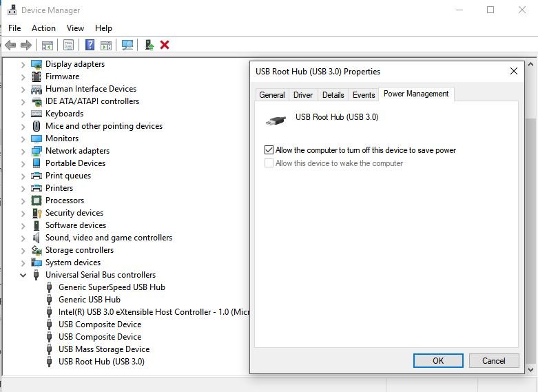Click the Firmware chip icon
Image resolution: width=538 pixels, height=392 pixels.
37,76
